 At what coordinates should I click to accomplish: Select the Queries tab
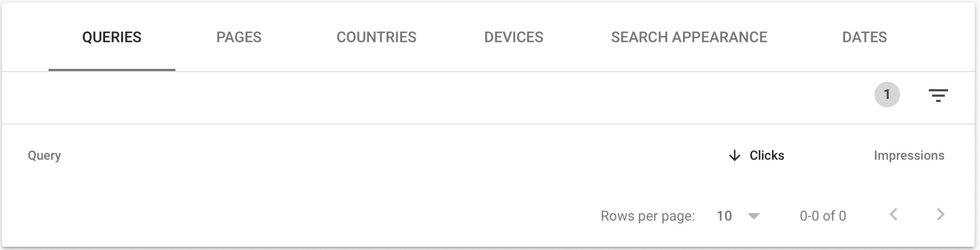click(111, 37)
